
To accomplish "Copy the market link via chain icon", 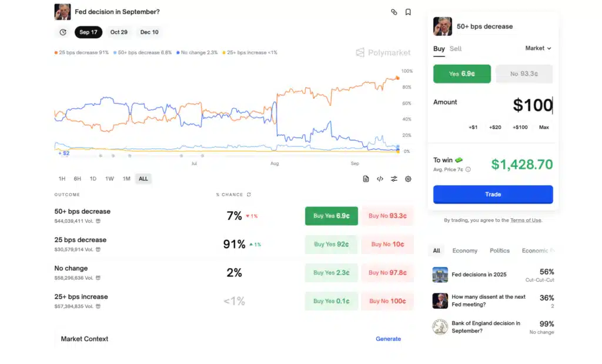I will pos(394,12).
